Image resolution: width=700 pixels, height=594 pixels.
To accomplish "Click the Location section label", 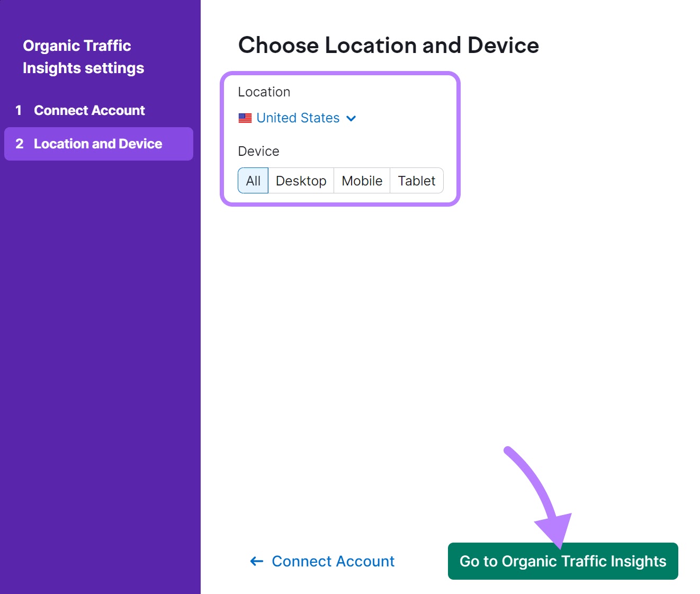I will pos(264,92).
